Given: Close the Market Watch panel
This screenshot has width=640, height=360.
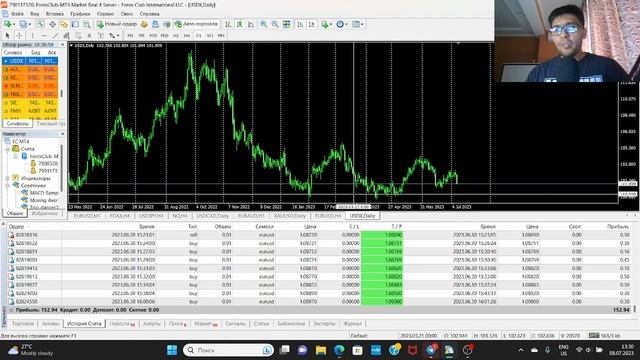Looking at the screenshot, I should coord(62,44).
